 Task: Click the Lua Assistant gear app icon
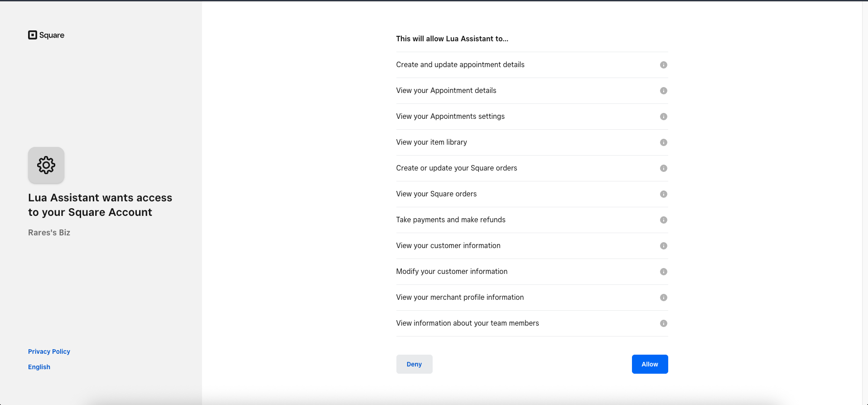(46, 165)
